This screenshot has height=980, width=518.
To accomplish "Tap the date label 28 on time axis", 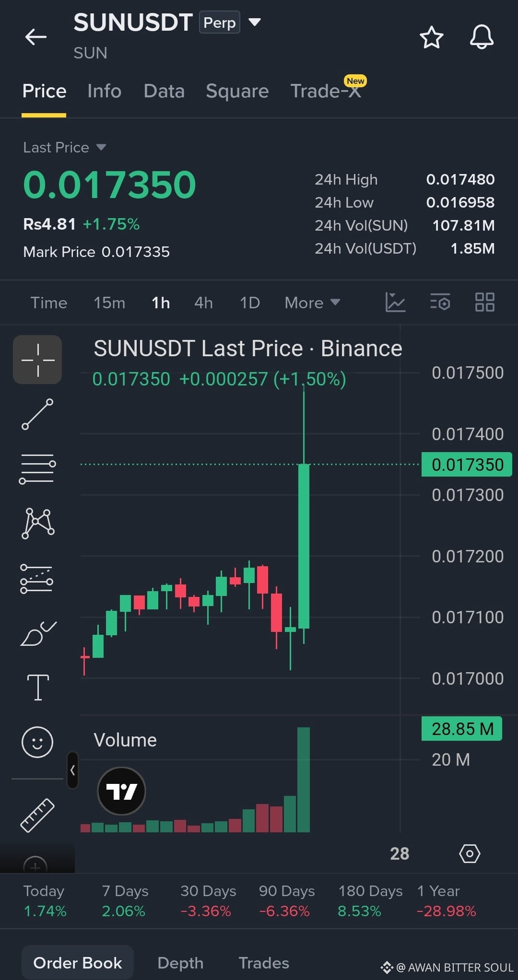I will coord(400,853).
